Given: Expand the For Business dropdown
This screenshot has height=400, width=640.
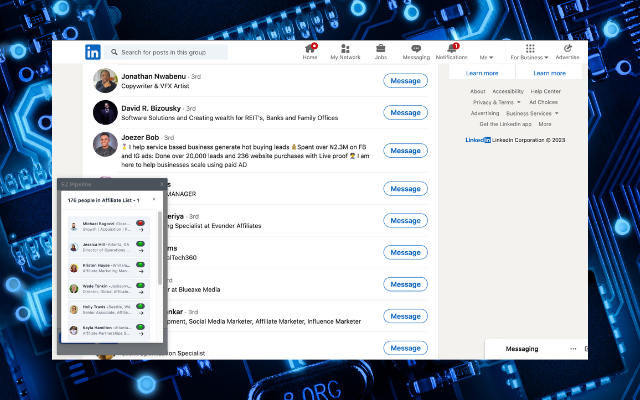Looking at the screenshot, I should [x=529, y=58].
